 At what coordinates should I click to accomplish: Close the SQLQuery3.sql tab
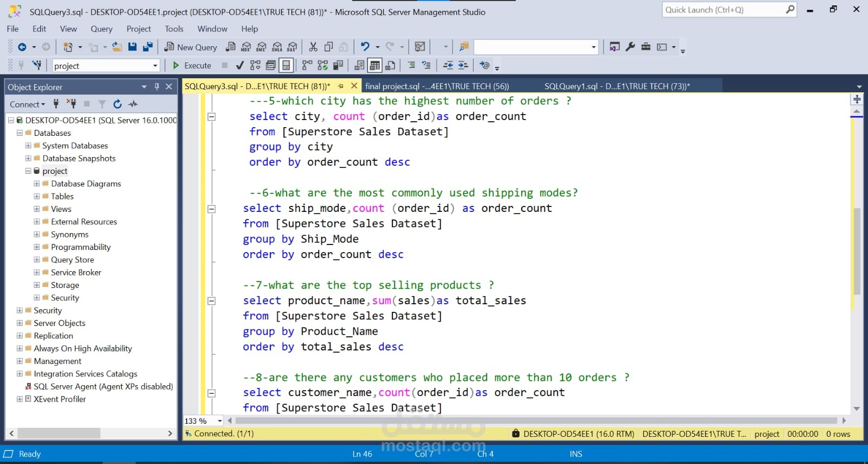coord(354,86)
